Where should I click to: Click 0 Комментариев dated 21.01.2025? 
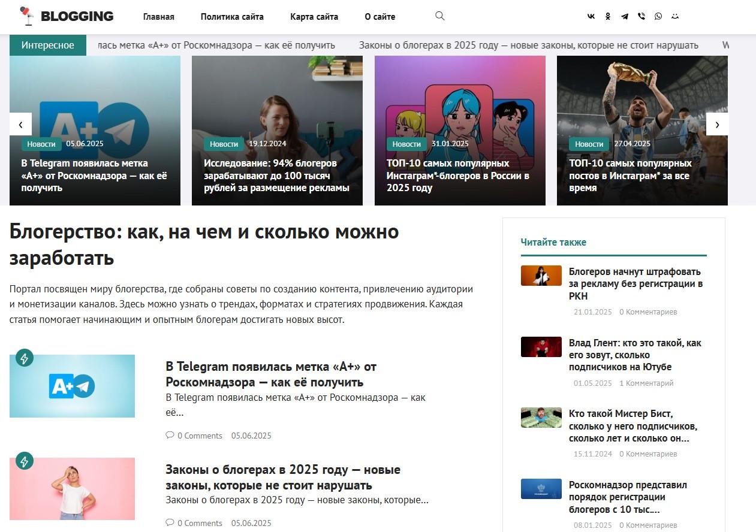point(648,312)
